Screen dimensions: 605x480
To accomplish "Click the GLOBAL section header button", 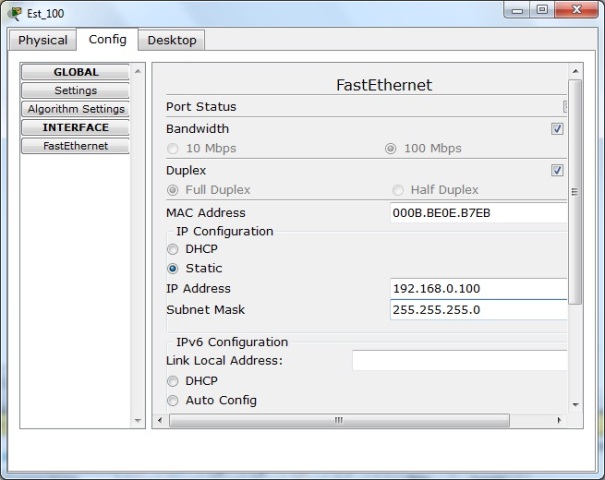I will click(76, 72).
